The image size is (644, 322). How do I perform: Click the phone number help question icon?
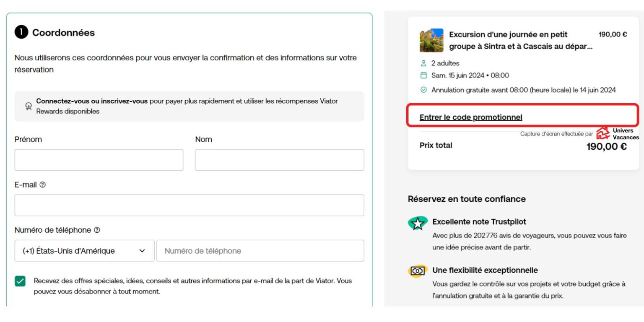click(97, 230)
